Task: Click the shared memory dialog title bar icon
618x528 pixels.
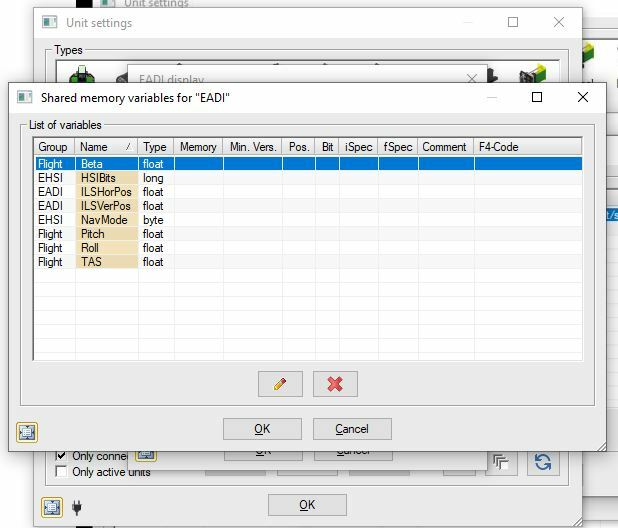Action: point(24,97)
